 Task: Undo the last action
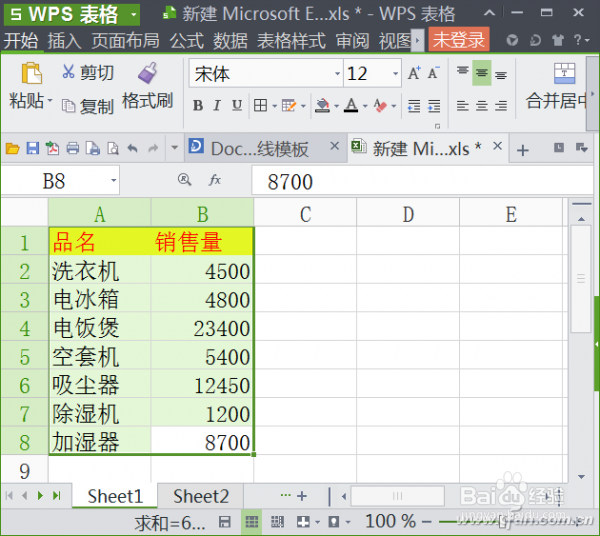click(x=133, y=148)
